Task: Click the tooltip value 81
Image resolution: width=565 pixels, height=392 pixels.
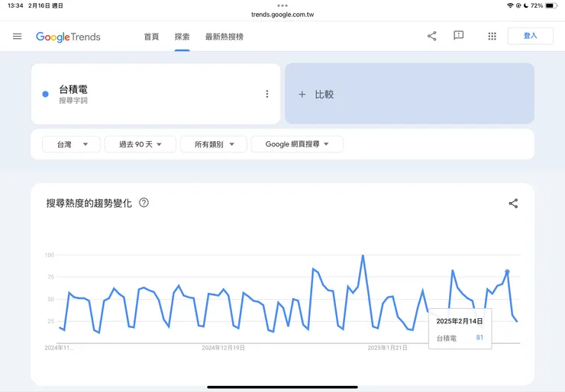Action: (479, 337)
